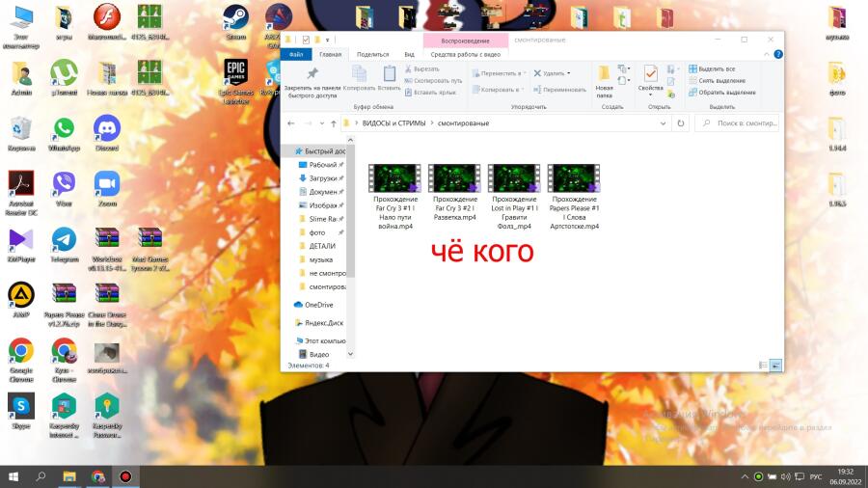Click the Playback (Воспроизведение) contextual tab
This screenshot has width=868, height=488.
point(466,41)
